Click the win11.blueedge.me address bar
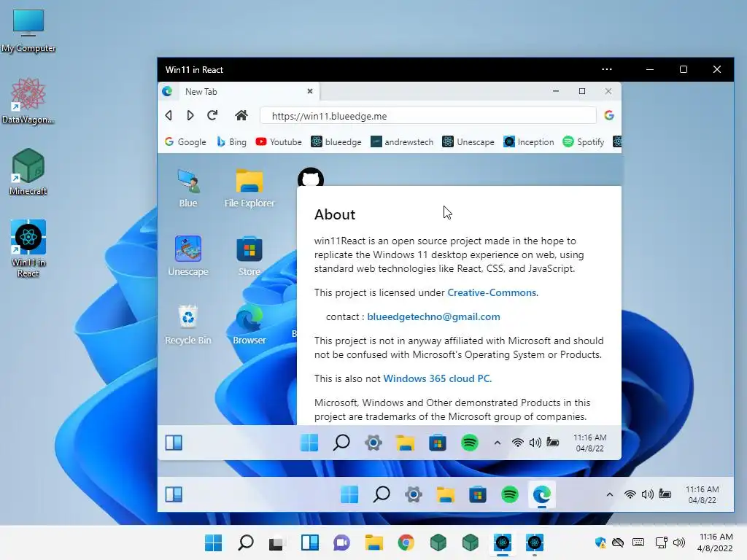Image resolution: width=747 pixels, height=560 pixels. [x=427, y=116]
